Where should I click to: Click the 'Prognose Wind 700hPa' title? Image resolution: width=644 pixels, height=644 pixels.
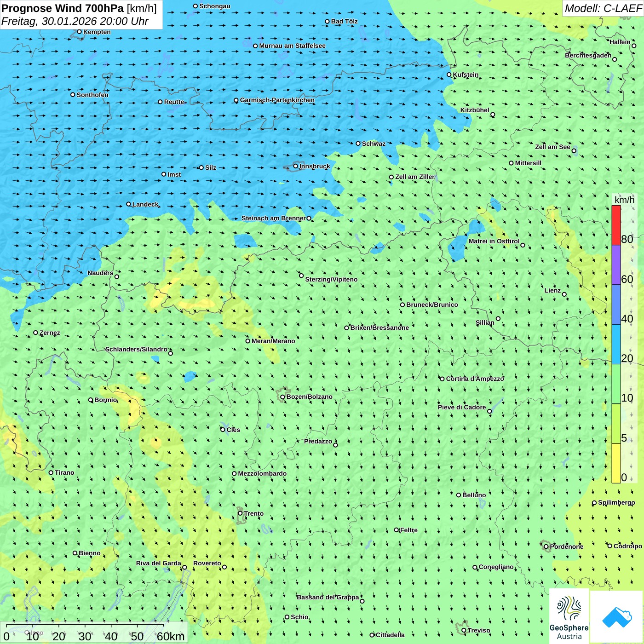click(x=63, y=8)
